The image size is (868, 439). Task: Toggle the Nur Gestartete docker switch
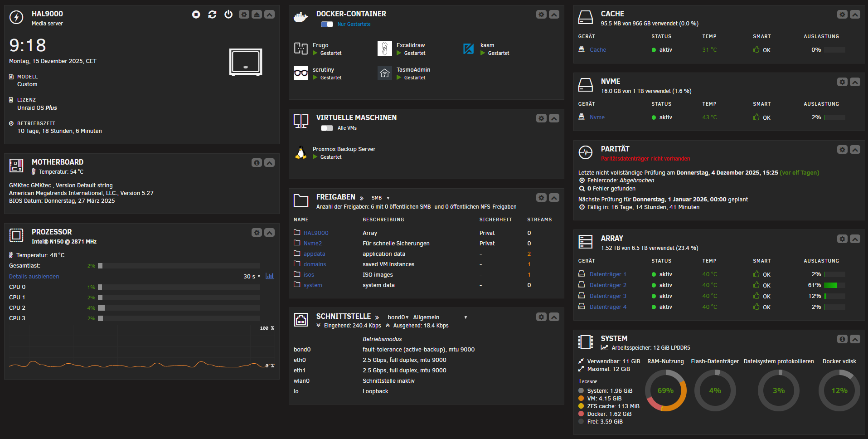[327, 24]
